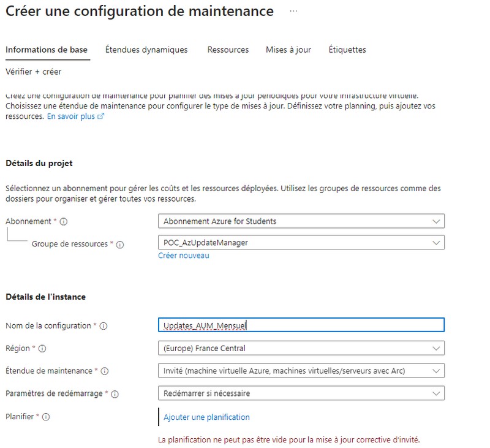The height and width of the screenshot is (448, 490).
Task: Expand the Abonnement dropdown
Action: [x=301, y=221]
